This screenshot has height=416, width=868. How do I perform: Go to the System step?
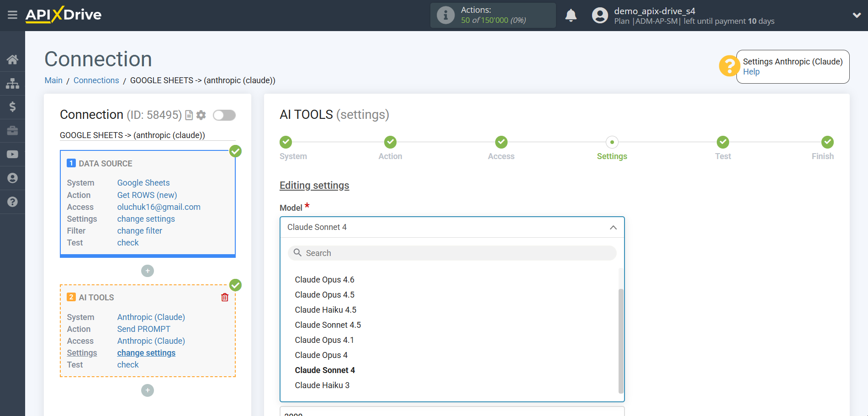coord(286,142)
